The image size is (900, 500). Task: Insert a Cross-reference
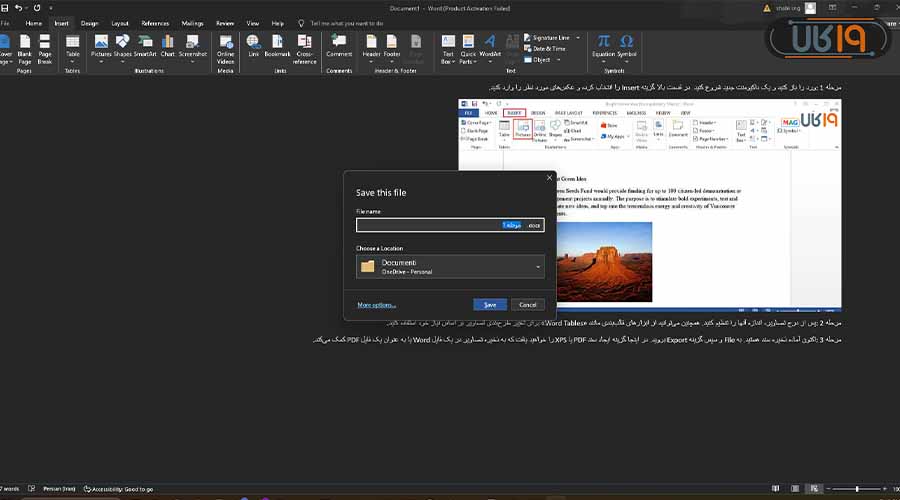(x=304, y=44)
